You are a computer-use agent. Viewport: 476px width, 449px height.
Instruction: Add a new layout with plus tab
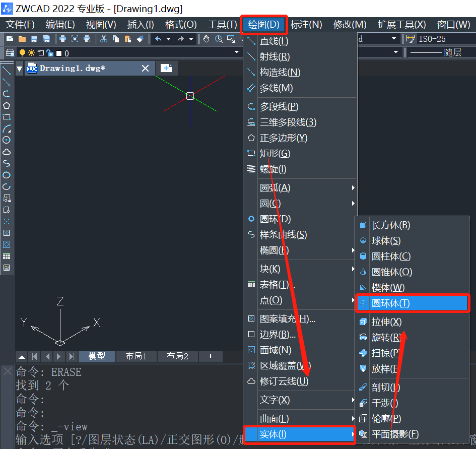(x=211, y=356)
